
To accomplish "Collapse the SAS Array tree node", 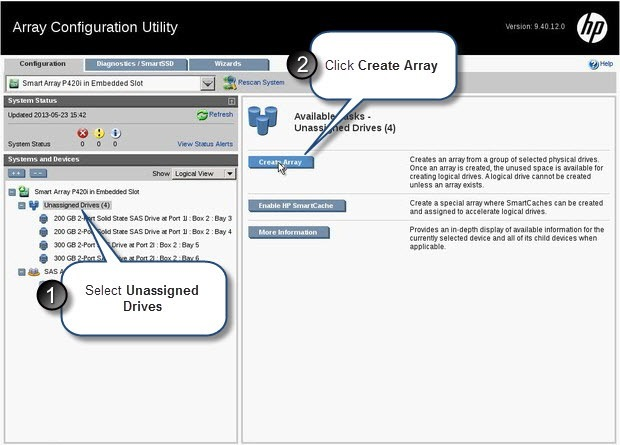I will [x=22, y=272].
